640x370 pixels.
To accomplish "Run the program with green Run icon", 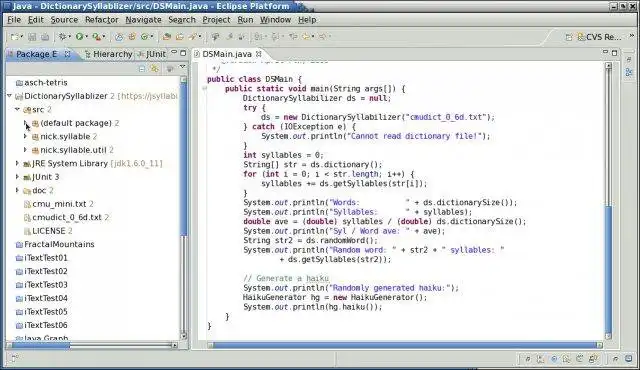I will pyautogui.click(x=79, y=37).
